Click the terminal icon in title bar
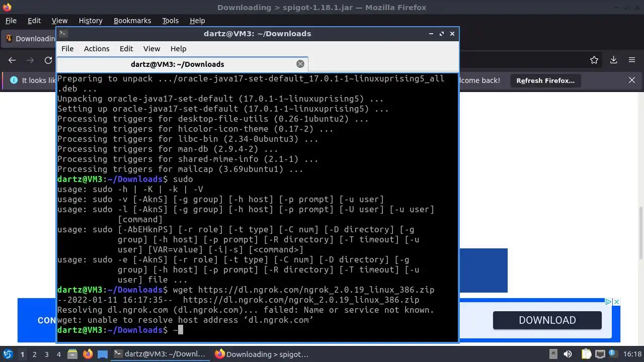Image resolution: width=644 pixels, height=362 pixels. click(x=63, y=34)
